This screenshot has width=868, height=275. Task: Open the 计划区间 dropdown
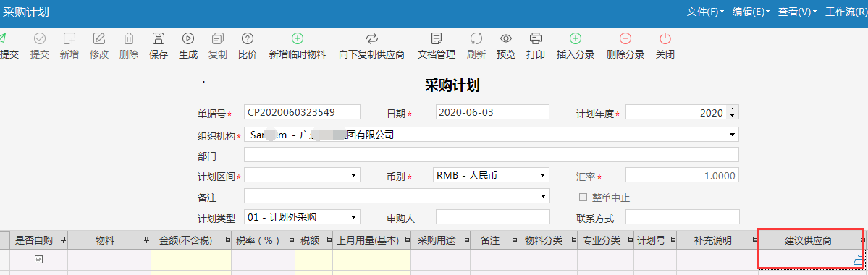pos(354,176)
